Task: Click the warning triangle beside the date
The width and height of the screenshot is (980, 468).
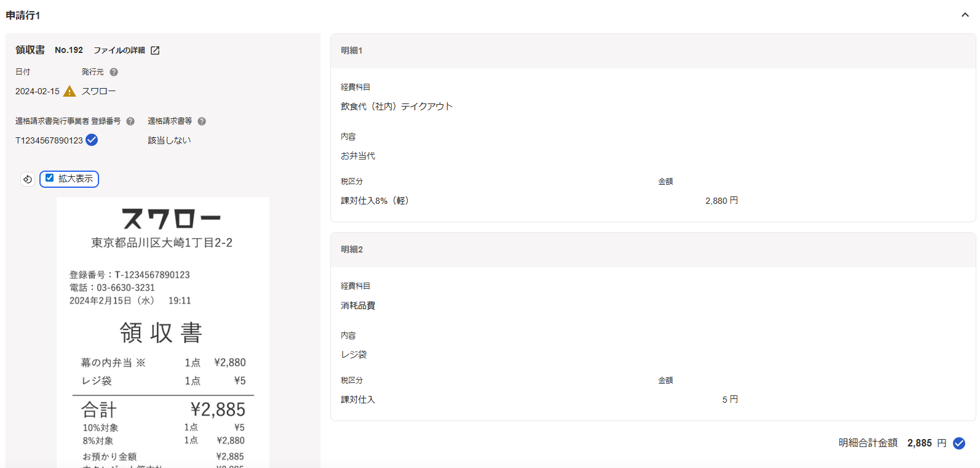Action: point(70,91)
